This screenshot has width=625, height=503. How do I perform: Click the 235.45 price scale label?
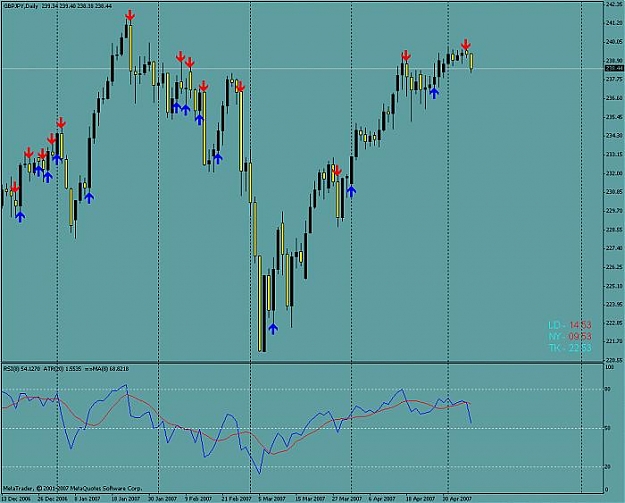[614, 117]
